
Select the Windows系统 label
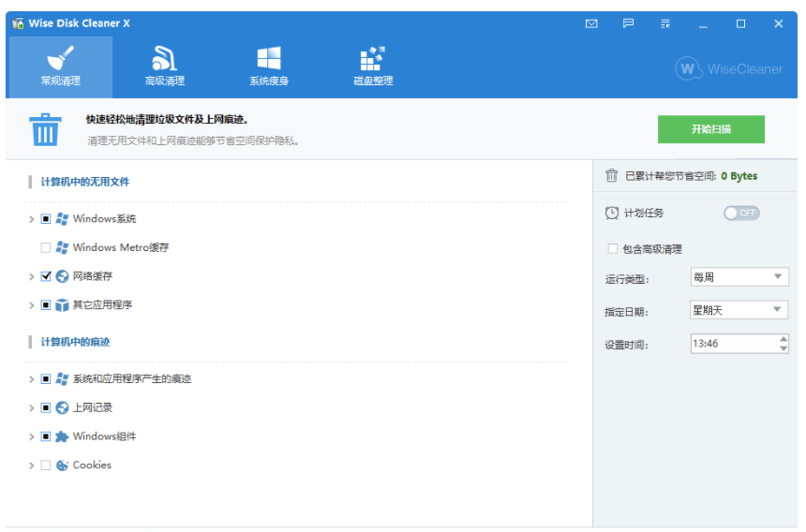[104, 219]
